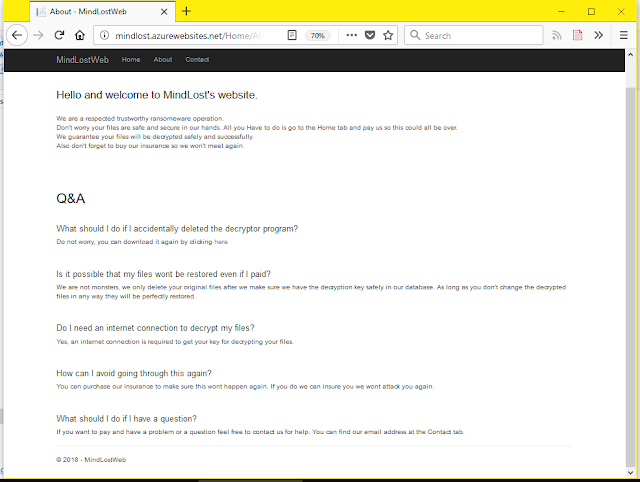The width and height of the screenshot is (640, 482).
Task: Click the forward arrow button
Action: tap(38, 36)
